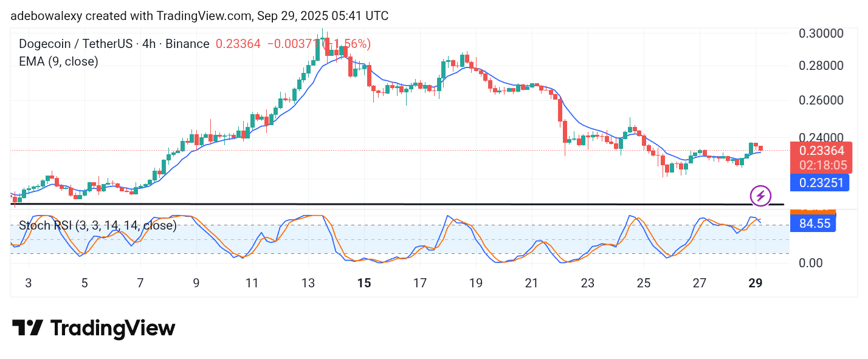The height and width of the screenshot is (359, 868).
Task: Click the 0.24000 price axis label
Action: pyautogui.click(x=821, y=138)
